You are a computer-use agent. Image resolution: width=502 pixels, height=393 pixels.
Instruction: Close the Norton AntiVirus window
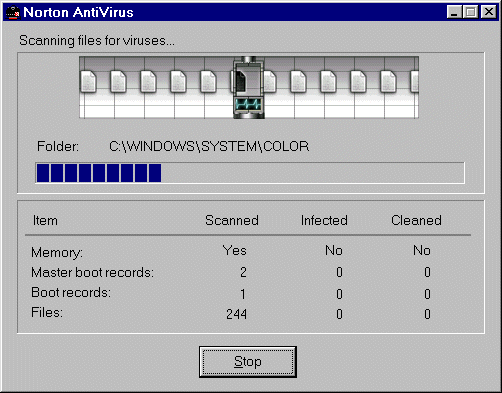click(x=488, y=12)
